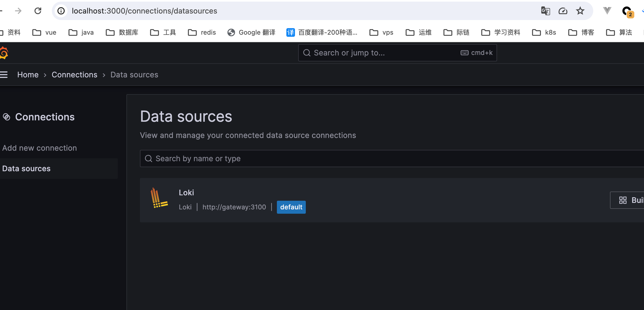Expand the redis bookmarks folder
The height and width of the screenshot is (310, 644).
[x=202, y=32]
